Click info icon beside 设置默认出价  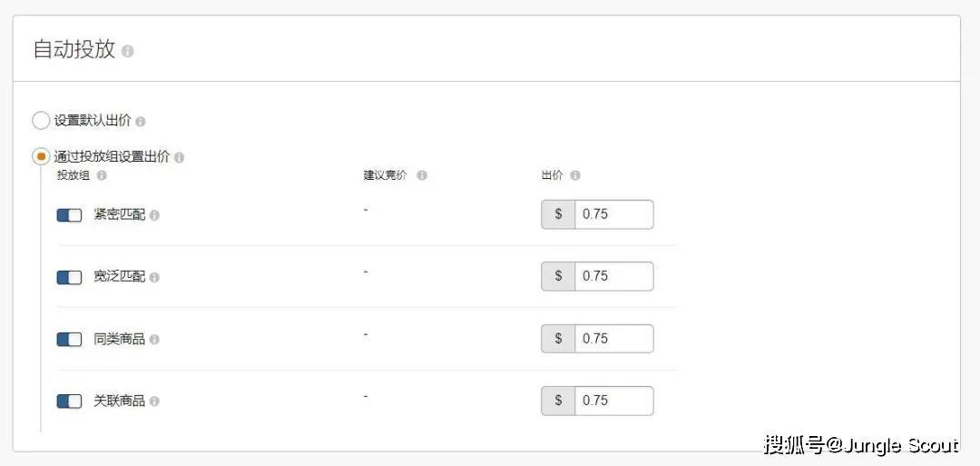tap(141, 121)
